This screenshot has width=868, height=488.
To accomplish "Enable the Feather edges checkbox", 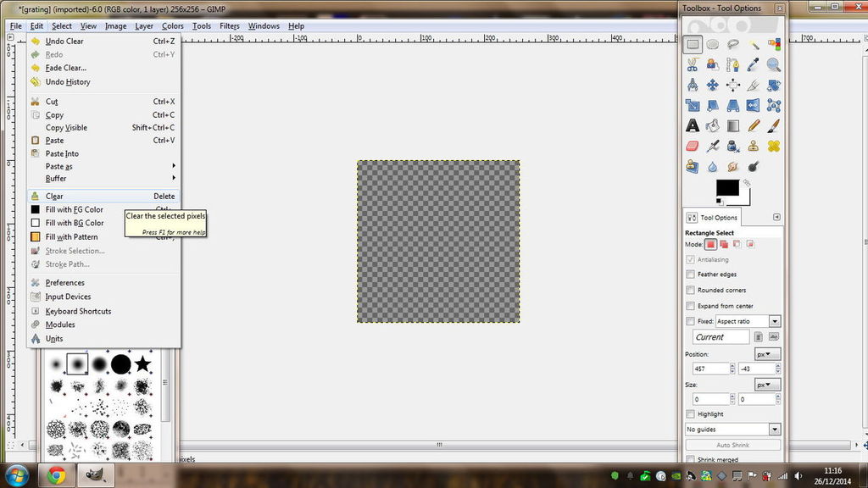I will (x=690, y=274).
